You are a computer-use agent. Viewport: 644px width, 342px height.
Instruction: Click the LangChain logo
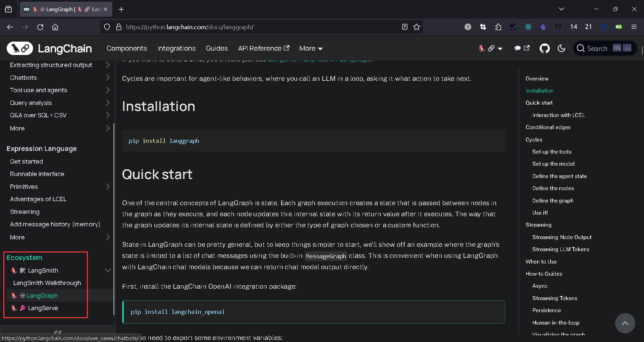(49, 49)
